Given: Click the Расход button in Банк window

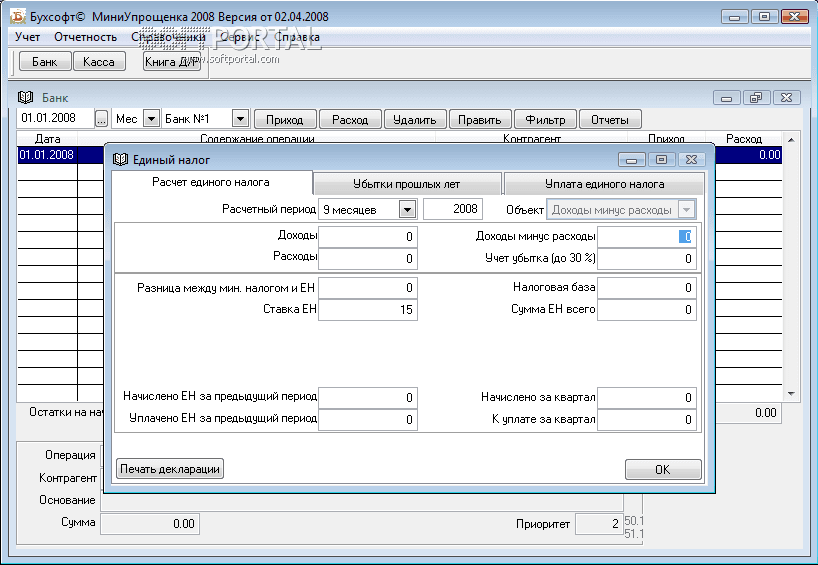Looking at the screenshot, I should pos(350,119).
